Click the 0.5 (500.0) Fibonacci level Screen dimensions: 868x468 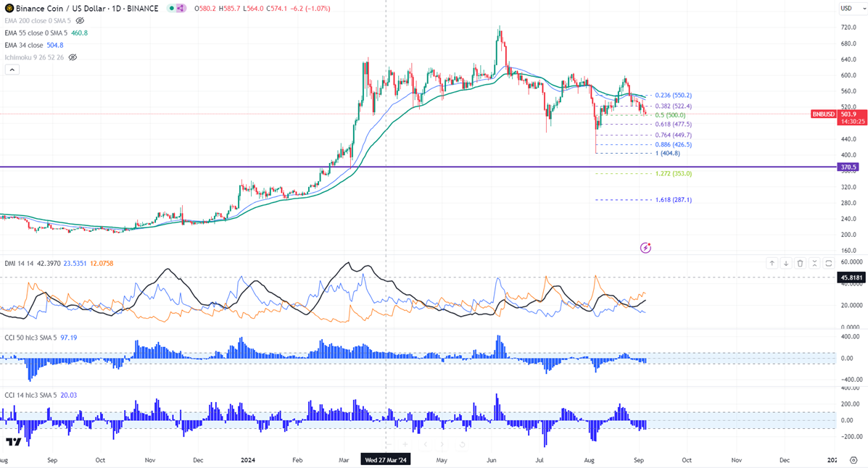670,115
